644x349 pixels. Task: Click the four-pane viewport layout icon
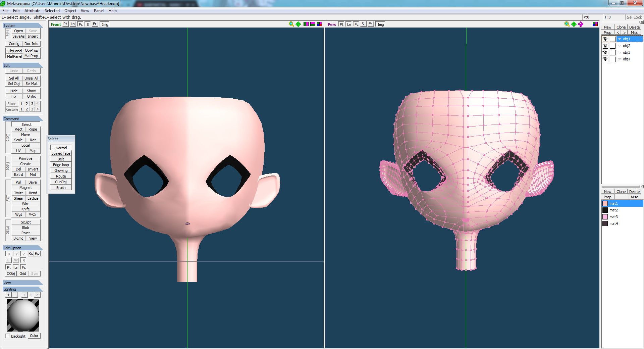320,24
